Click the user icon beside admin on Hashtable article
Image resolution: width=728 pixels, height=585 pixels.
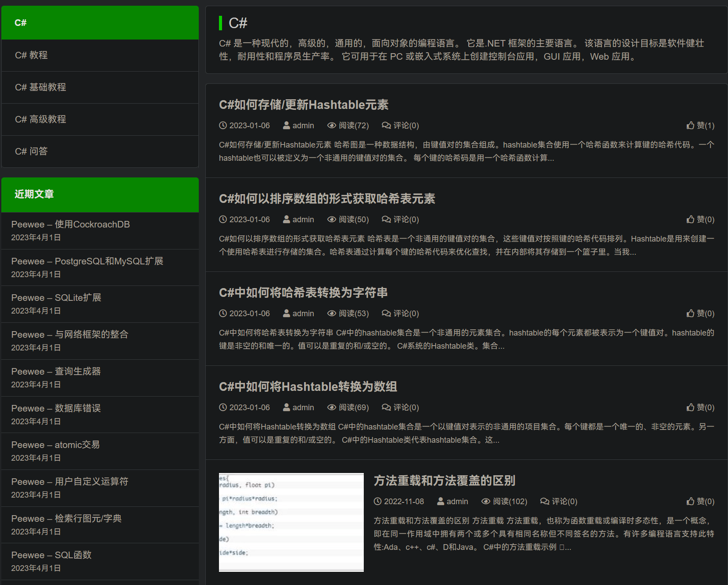point(286,126)
